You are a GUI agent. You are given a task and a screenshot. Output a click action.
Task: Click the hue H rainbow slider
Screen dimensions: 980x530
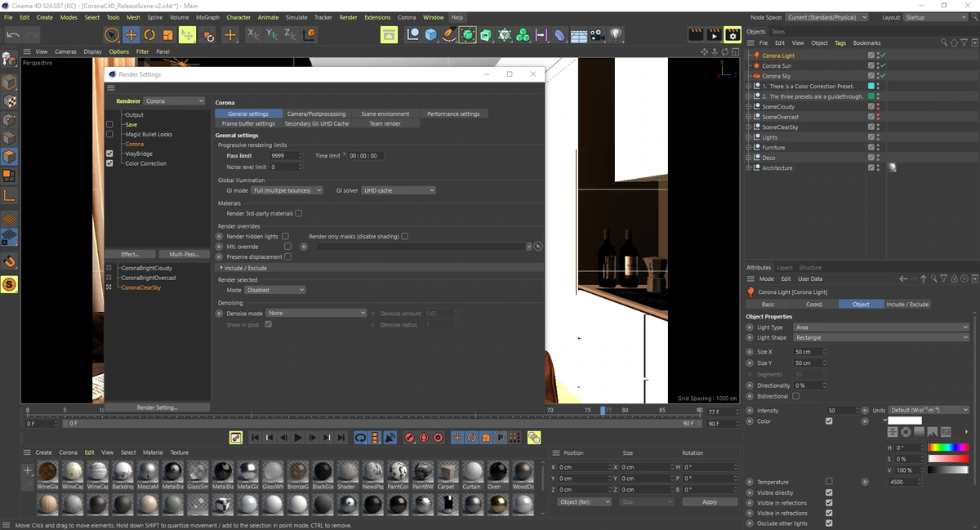[x=948, y=448]
